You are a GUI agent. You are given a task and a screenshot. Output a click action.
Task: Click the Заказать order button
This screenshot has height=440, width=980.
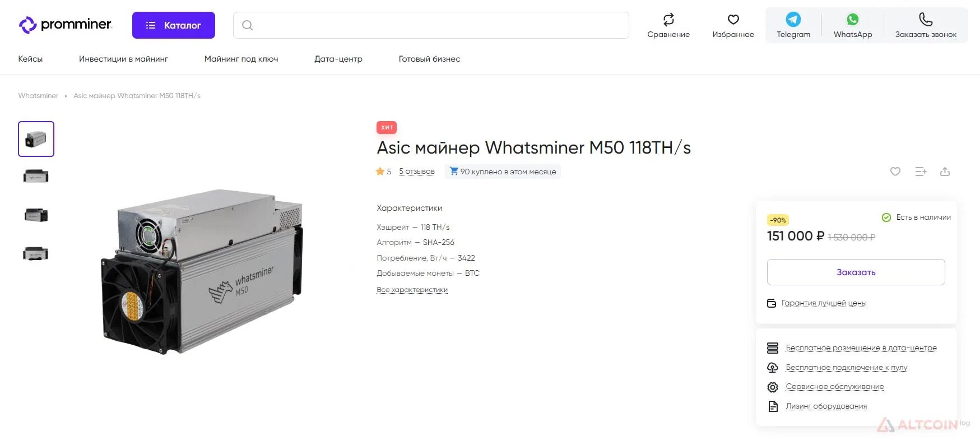coord(856,272)
